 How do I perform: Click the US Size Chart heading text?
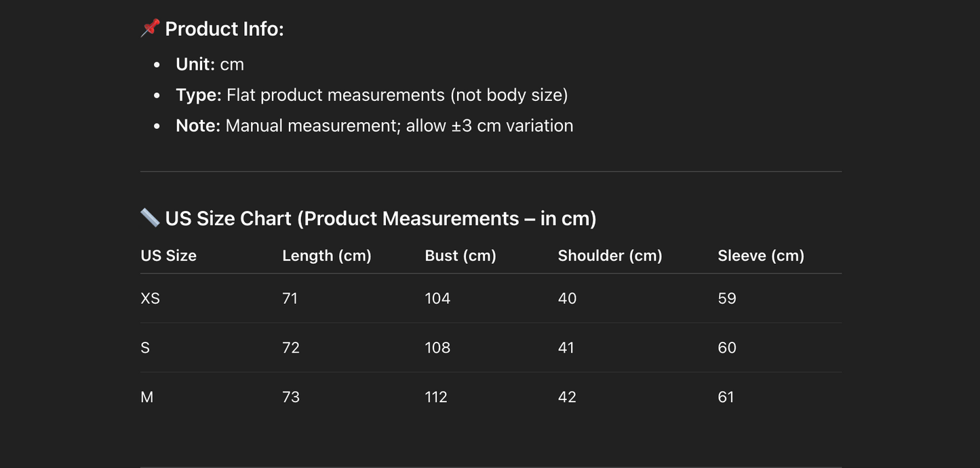pos(380,218)
